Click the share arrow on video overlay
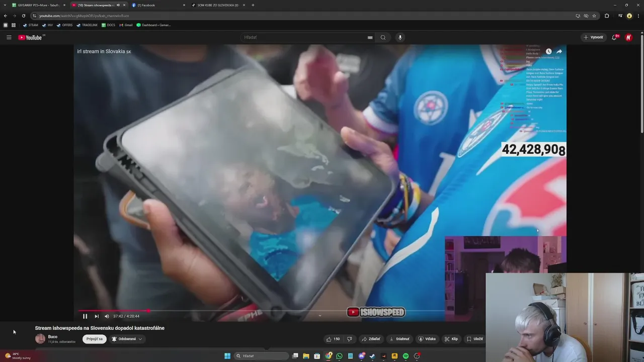 [559, 51]
